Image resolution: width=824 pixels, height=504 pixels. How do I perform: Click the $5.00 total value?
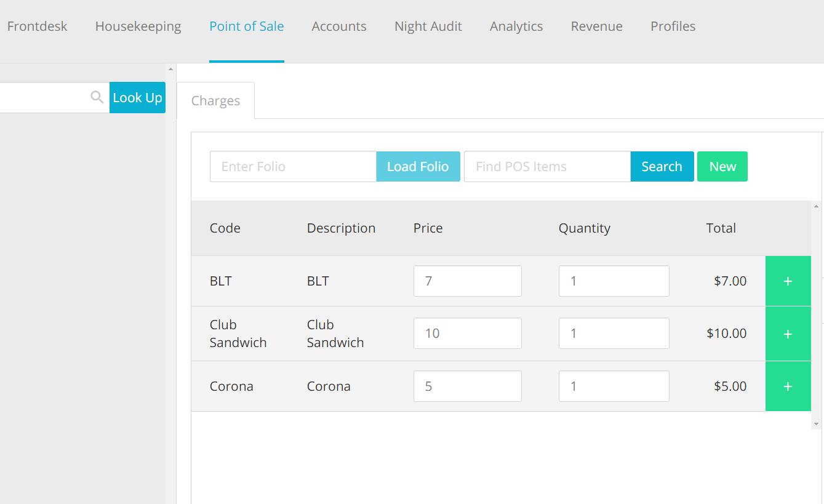[x=730, y=386]
